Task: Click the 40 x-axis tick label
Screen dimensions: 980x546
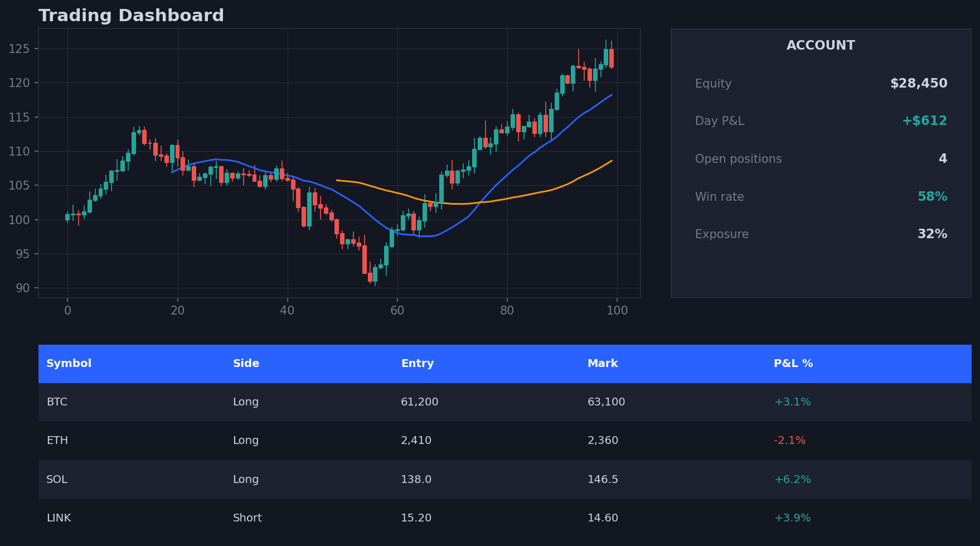Action: pos(287,311)
